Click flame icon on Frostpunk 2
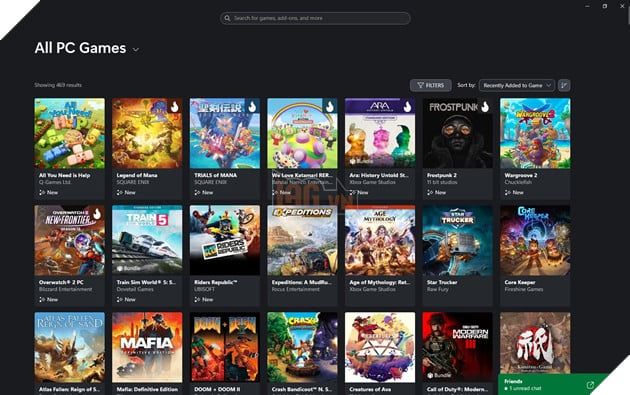The image size is (630, 395). [485, 106]
